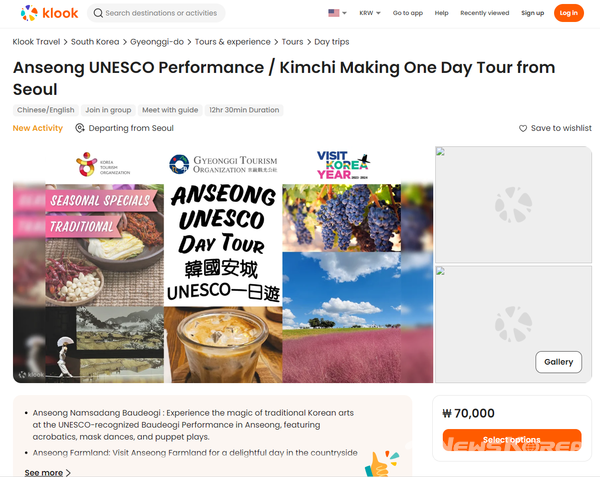
Task: Open the main Anseong tour banner image
Action: pyautogui.click(x=223, y=264)
